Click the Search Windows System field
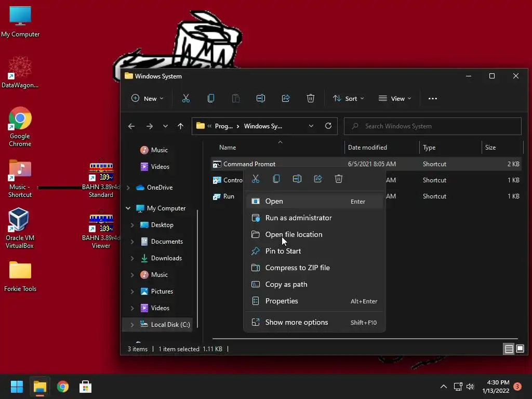 point(433,126)
